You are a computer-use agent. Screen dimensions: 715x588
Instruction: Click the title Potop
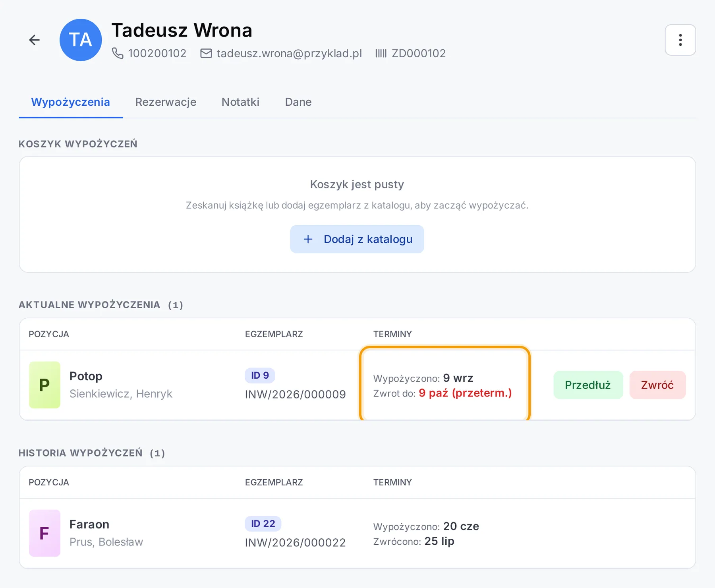point(86,376)
